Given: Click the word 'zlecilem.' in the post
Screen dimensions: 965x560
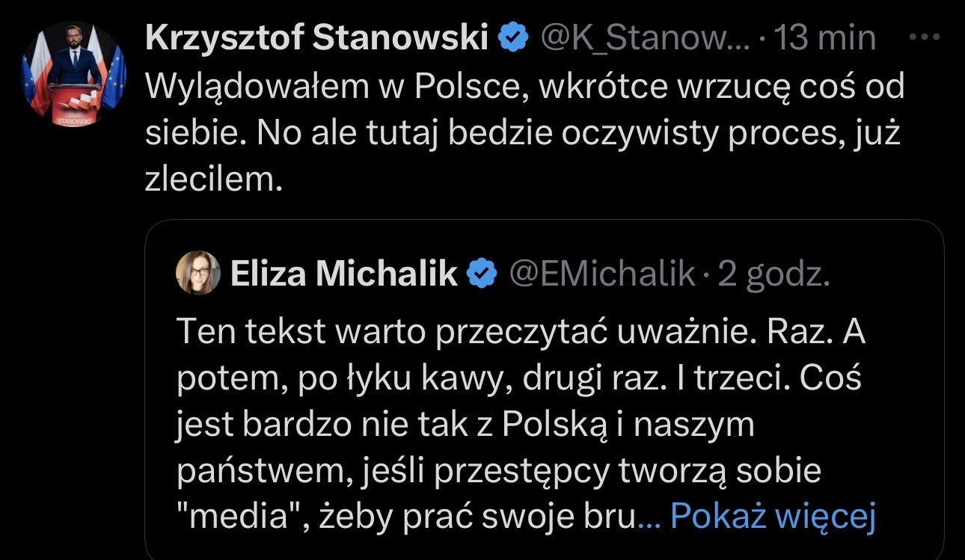Looking at the screenshot, I should [215, 182].
